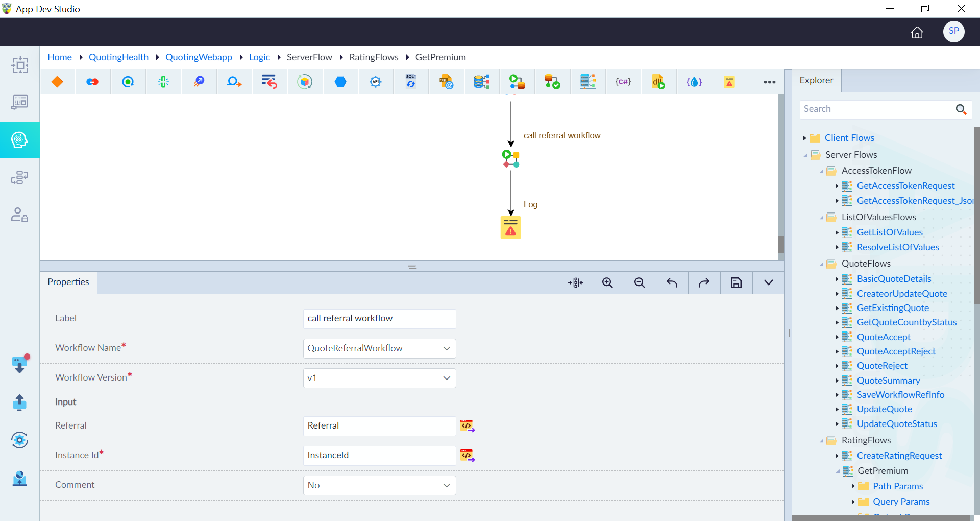Select the Properties tab
980x521 pixels.
coord(68,282)
